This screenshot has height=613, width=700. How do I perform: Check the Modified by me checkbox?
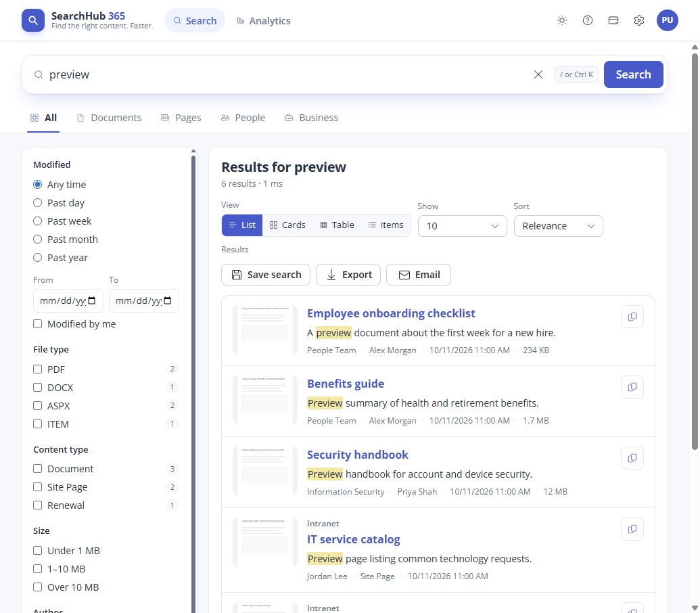click(x=37, y=323)
